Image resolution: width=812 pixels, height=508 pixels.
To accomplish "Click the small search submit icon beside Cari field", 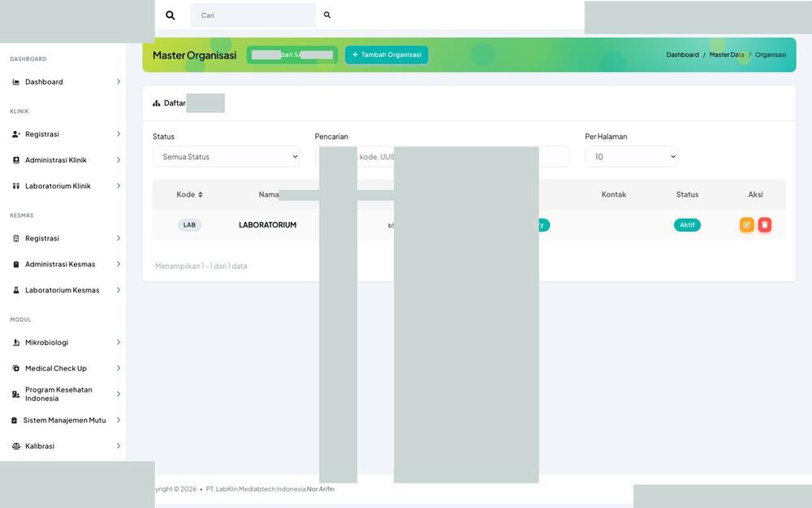I will tap(327, 15).
